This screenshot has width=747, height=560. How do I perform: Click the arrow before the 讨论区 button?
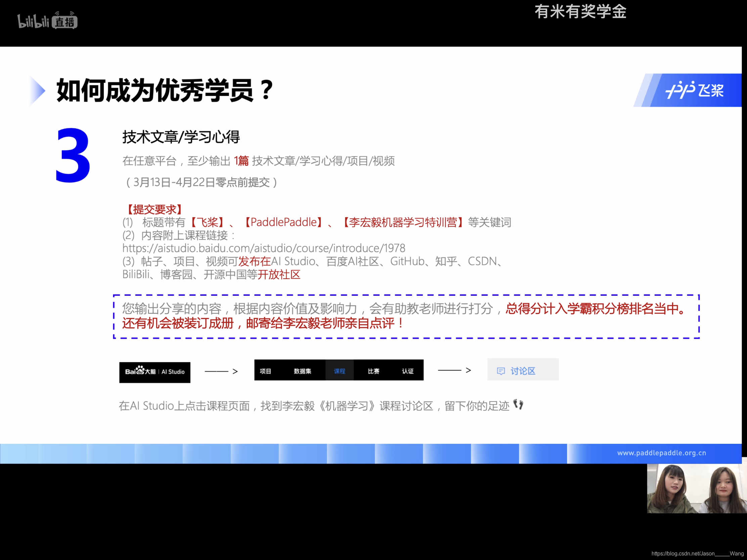[454, 370]
